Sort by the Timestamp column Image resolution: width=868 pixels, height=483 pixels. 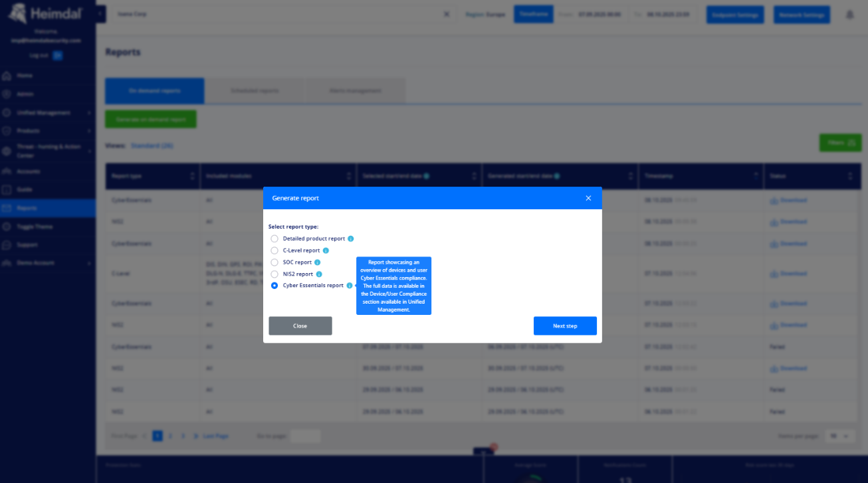click(x=756, y=176)
